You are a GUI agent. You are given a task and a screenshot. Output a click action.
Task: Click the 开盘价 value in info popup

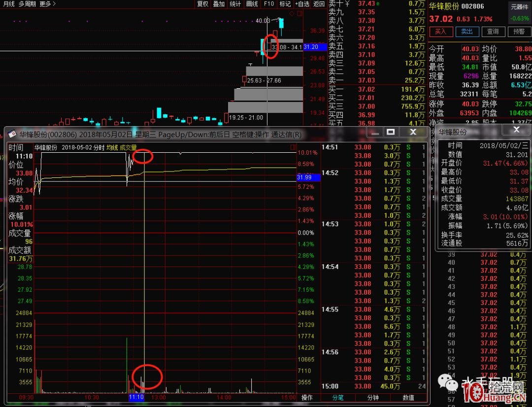click(505, 163)
